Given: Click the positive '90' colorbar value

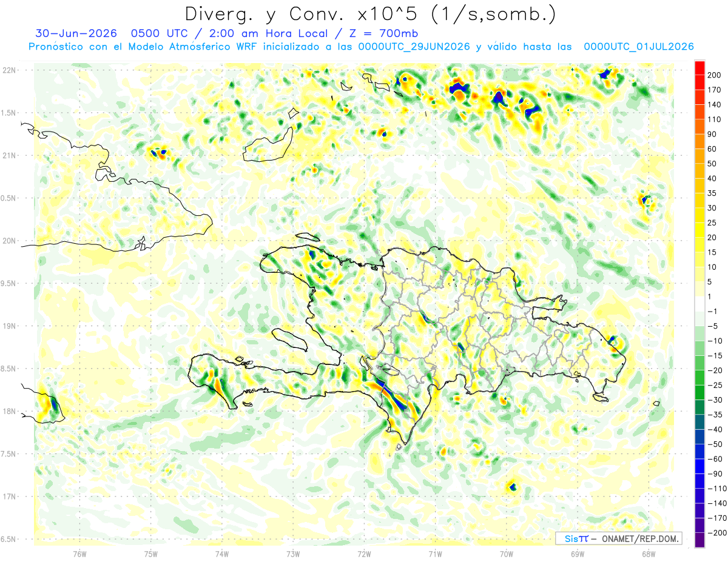Looking at the screenshot, I should click(x=712, y=134).
